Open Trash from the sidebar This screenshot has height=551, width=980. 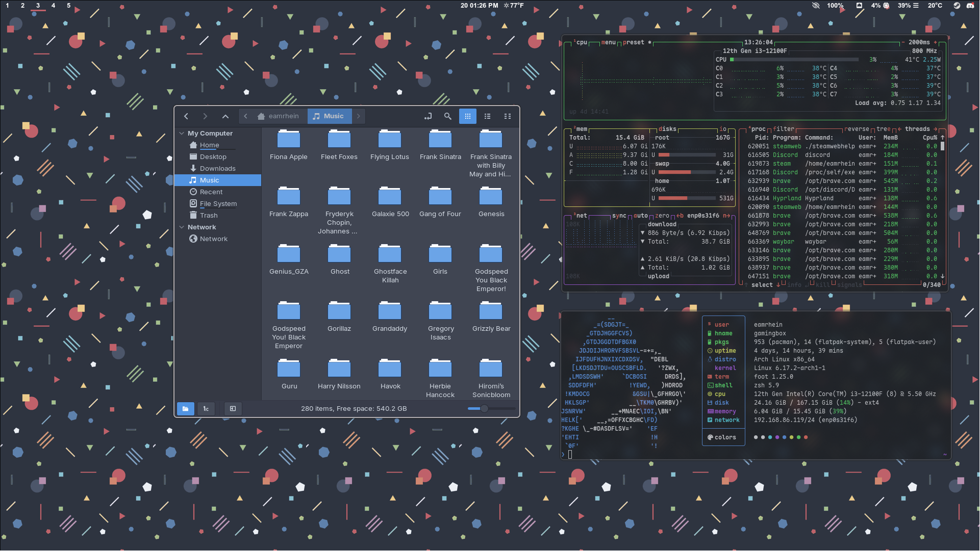[209, 216]
